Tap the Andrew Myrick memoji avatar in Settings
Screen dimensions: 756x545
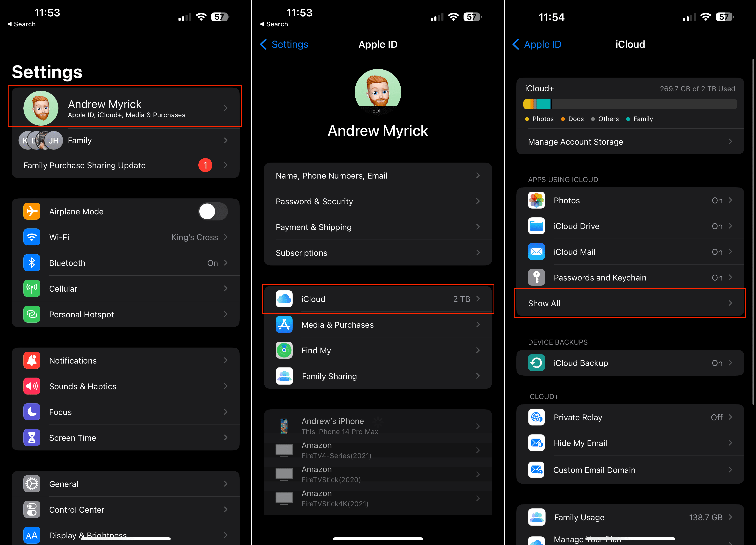41,108
